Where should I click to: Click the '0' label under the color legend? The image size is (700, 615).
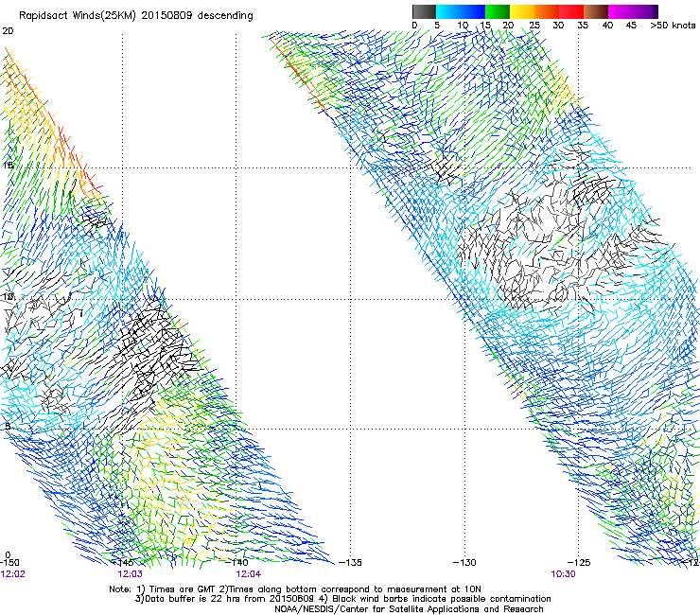point(414,26)
